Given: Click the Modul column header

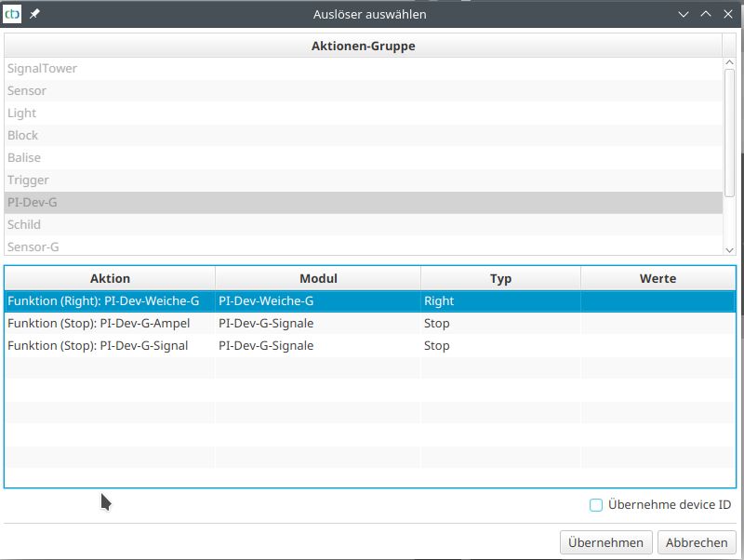Looking at the screenshot, I should 318,278.
